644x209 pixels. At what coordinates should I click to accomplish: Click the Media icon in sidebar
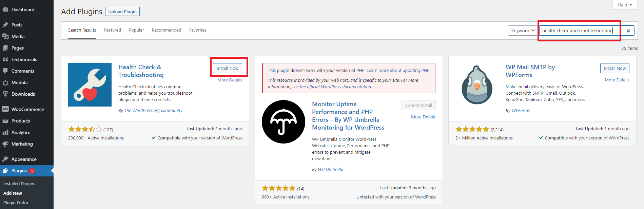[5, 36]
